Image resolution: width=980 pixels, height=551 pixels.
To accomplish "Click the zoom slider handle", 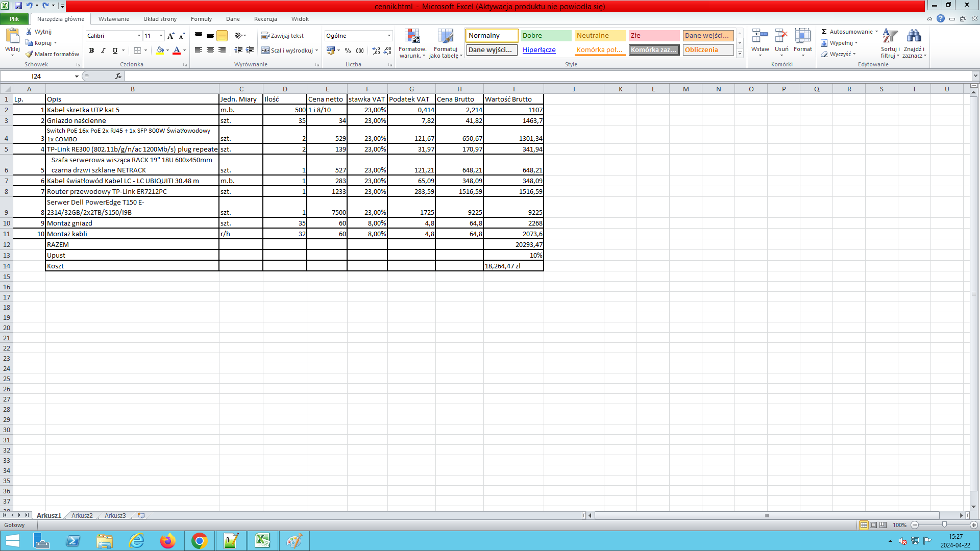I will tap(944, 525).
